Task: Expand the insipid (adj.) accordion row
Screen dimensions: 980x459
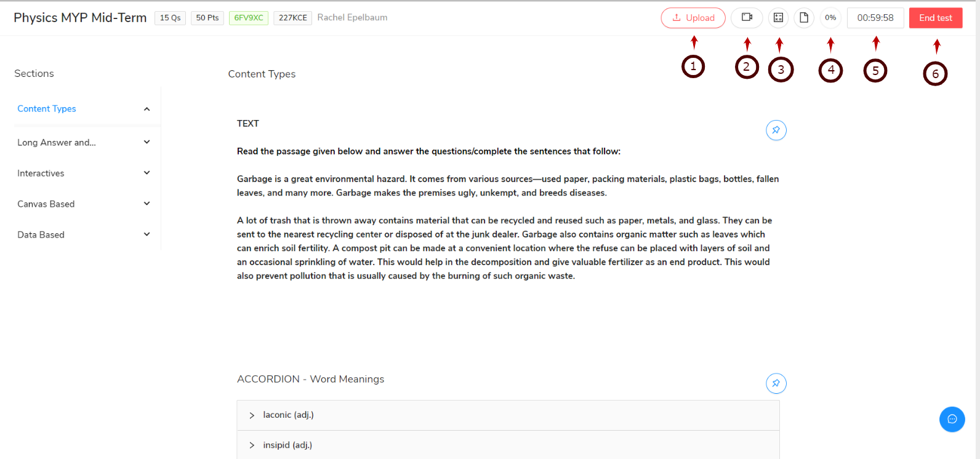Action: (508, 445)
